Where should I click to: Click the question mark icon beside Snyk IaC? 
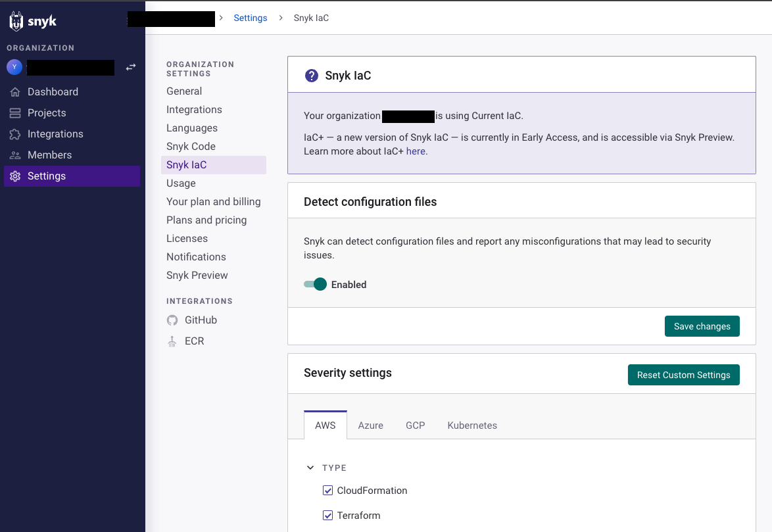(x=312, y=76)
